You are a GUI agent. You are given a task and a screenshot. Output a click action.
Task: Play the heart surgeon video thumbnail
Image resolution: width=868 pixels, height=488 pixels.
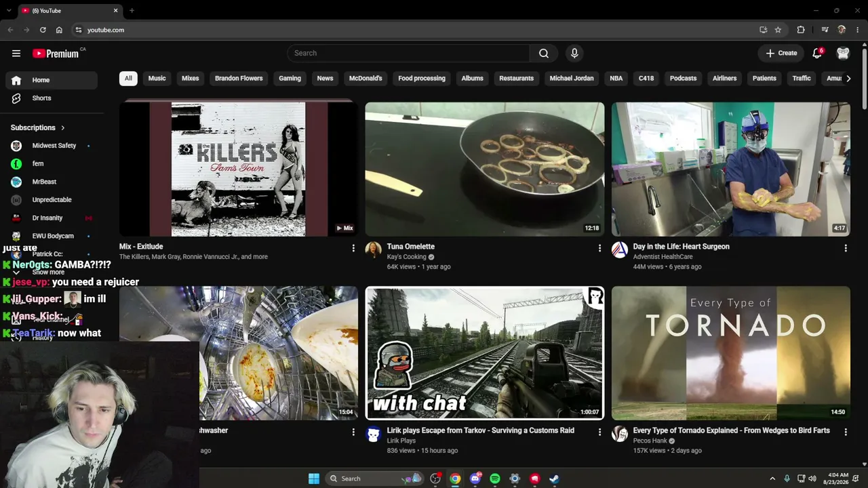[x=731, y=169]
